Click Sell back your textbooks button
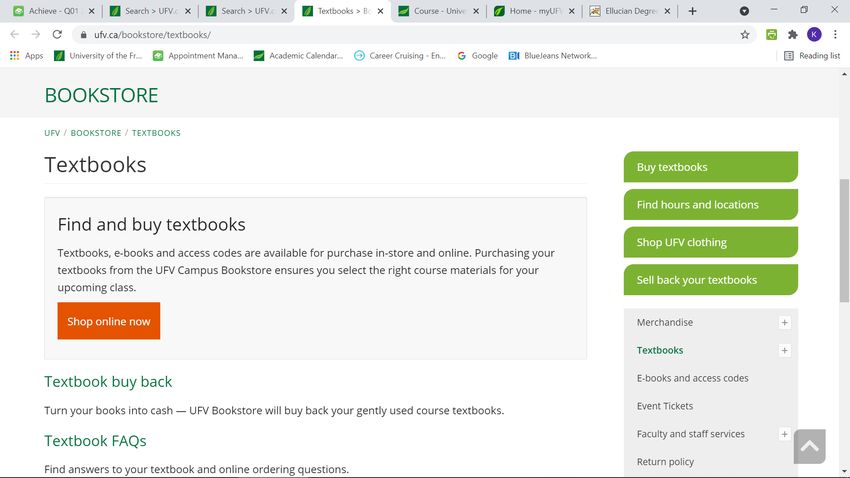The height and width of the screenshot is (478, 850). (x=711, y=280)
